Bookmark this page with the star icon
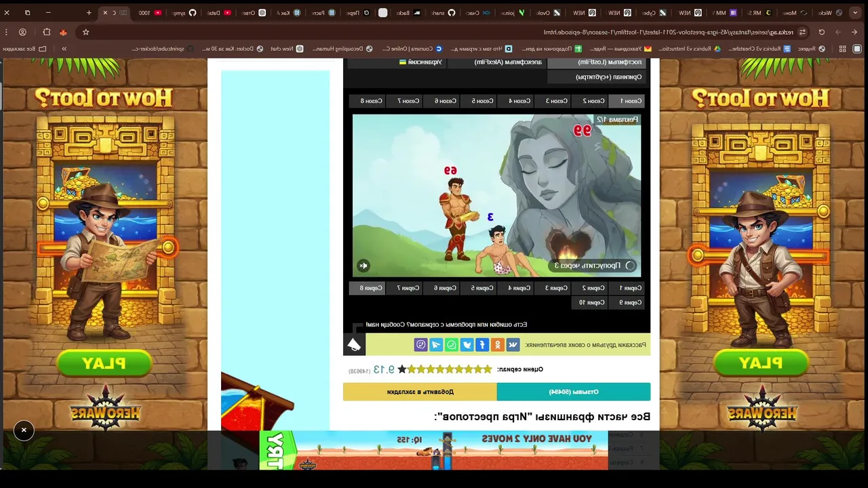868x488 pixels. tap(85, 32)
